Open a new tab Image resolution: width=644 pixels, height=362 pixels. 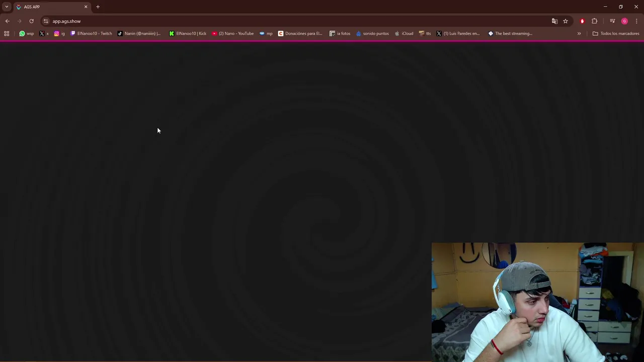98,7
